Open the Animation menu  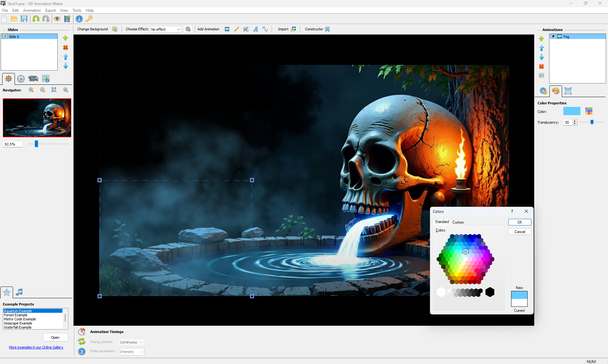tap(32, 10)
